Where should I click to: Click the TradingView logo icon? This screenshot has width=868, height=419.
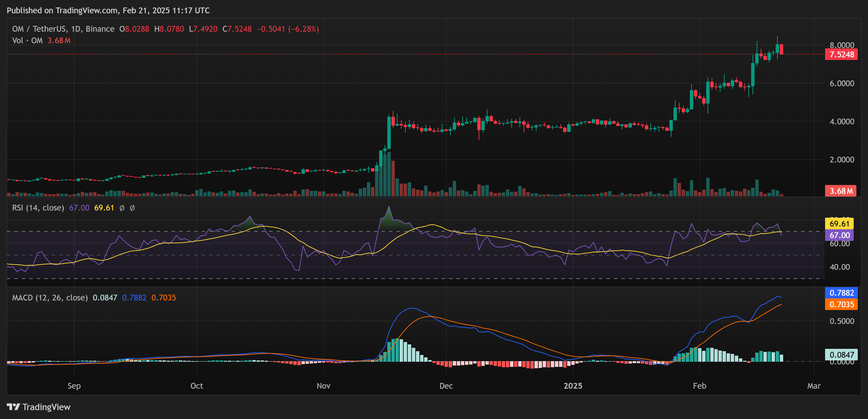[14, 407]
